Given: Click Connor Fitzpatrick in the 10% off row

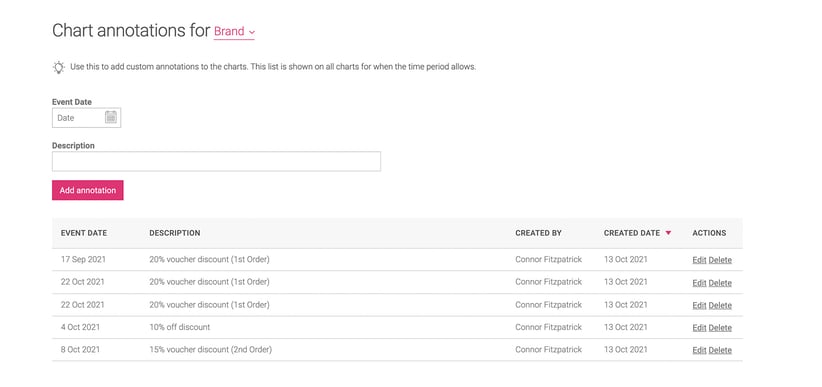Looking at the screenshot, I should click(x=548, y=327).
